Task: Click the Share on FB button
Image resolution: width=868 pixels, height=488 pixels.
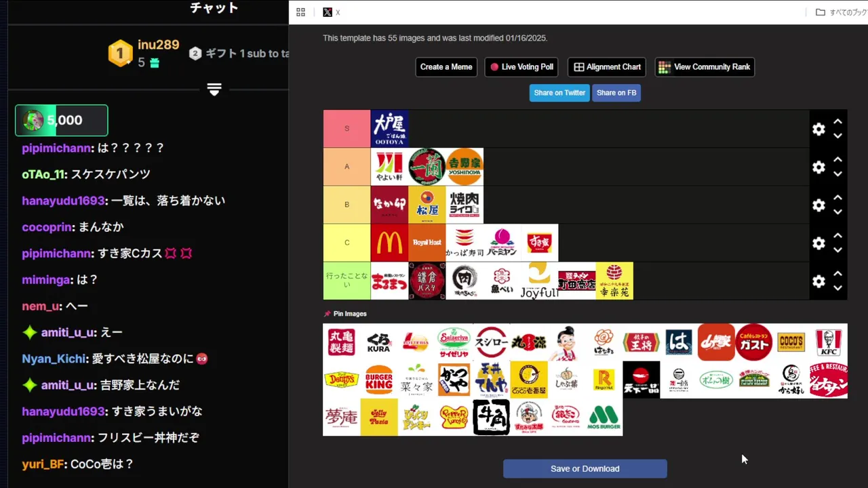Action: (x=616, y=93)
